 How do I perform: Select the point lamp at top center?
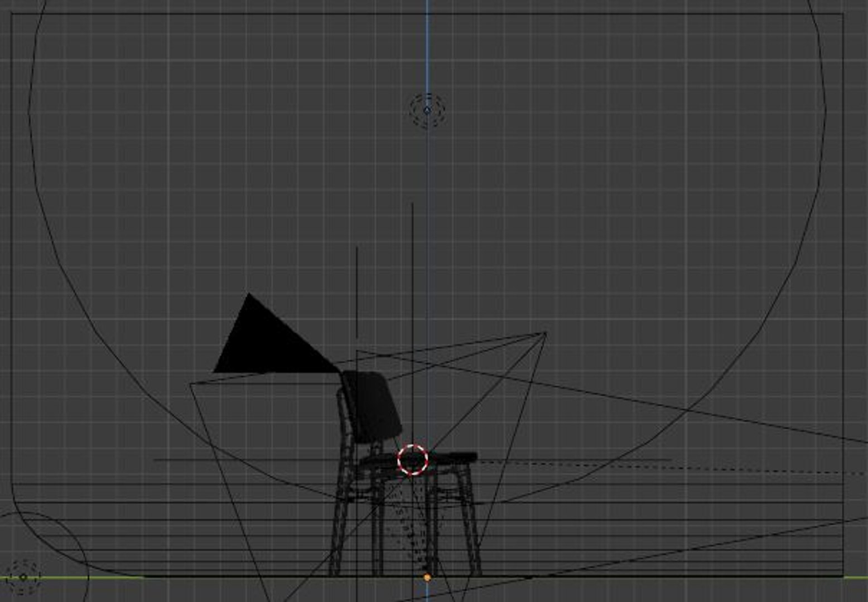coord(427,110)
